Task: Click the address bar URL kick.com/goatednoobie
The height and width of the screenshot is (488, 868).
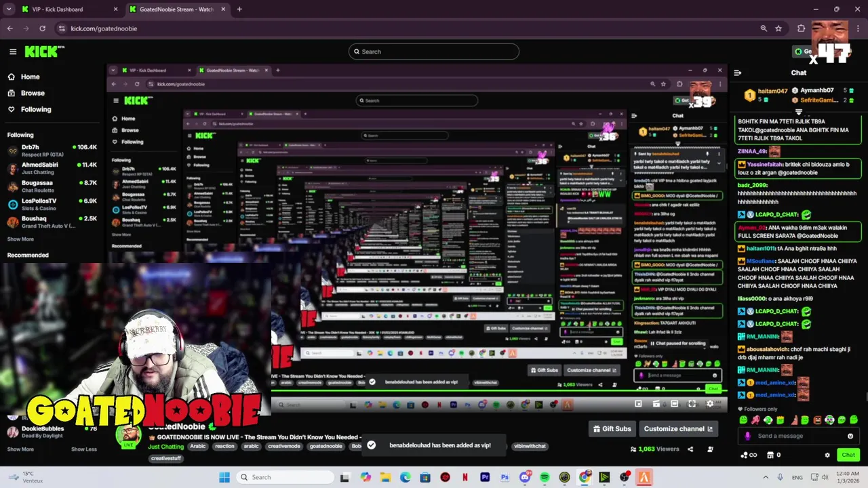Action: tap(104, 28)
